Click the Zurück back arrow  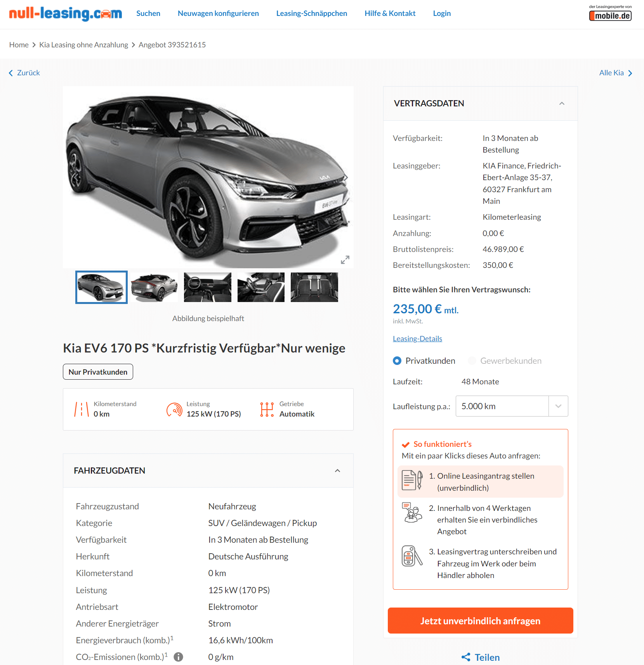click(x=11, y=73)
